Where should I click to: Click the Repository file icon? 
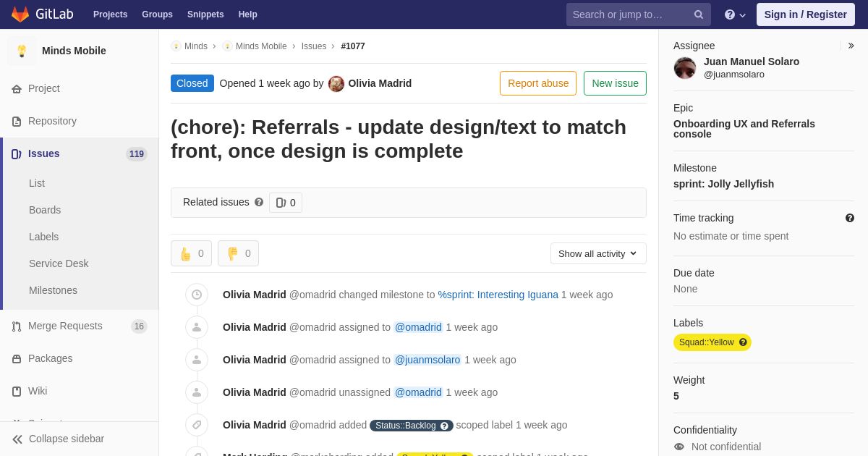coord(17,122)
